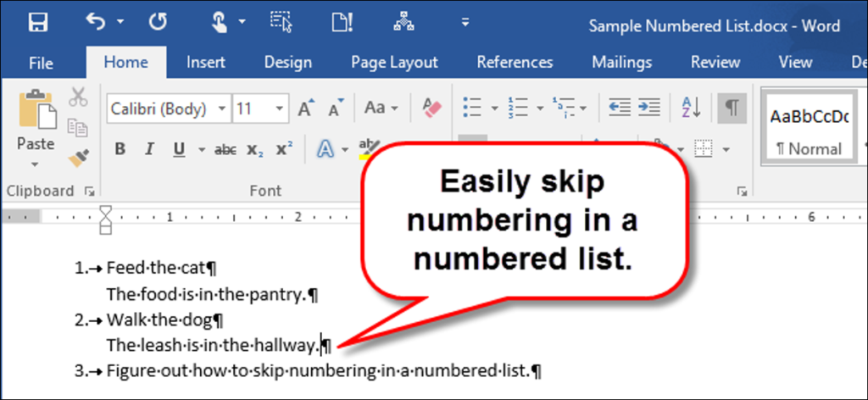Screen dimensions: 868x400
Task: Select the Format Painter brush icon
Action: coord(79,158)
